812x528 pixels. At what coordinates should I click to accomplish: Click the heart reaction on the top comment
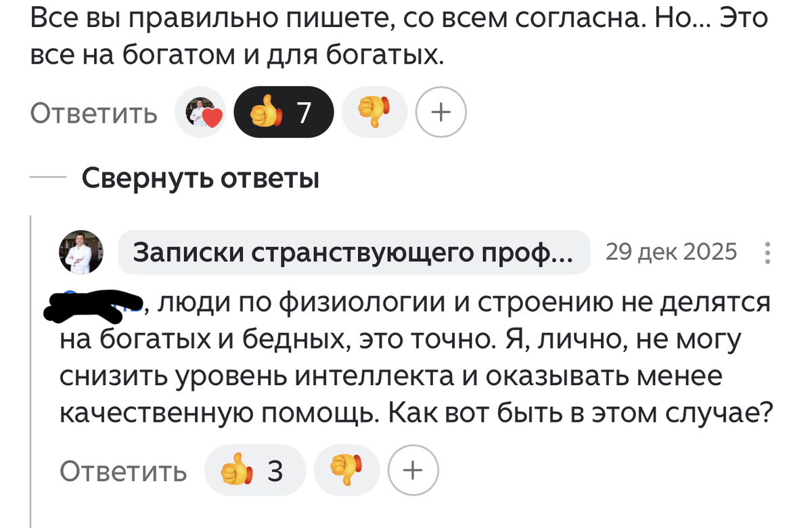(200, 112)
